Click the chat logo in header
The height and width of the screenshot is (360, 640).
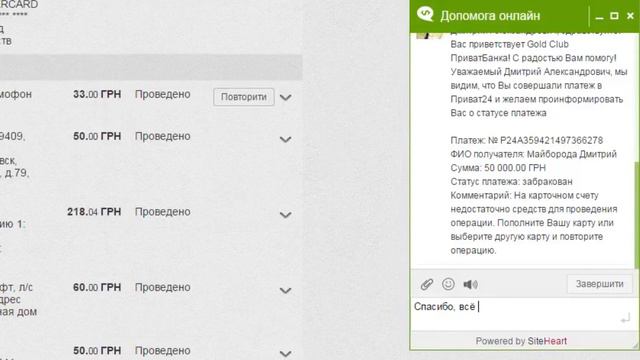pos(425,14)
